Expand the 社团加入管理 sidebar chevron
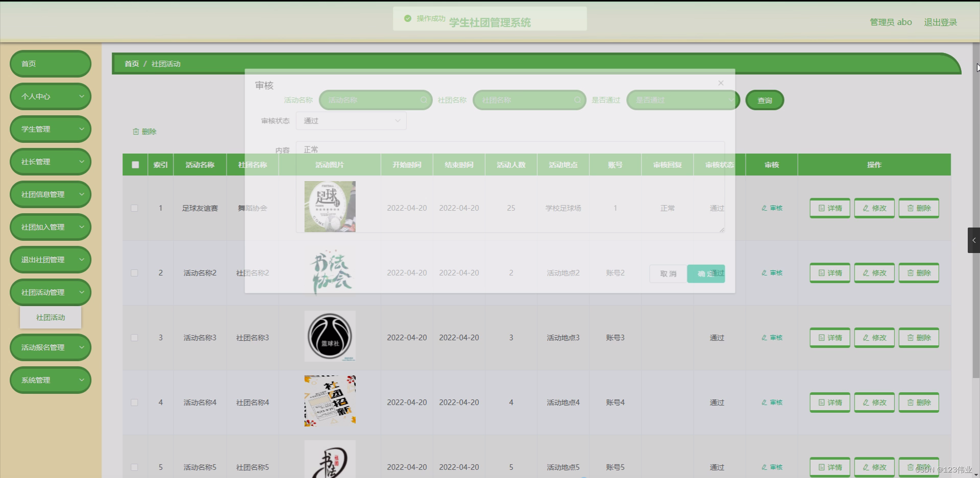This screenshot has height=478, width=980. click(x=82, y=227)
